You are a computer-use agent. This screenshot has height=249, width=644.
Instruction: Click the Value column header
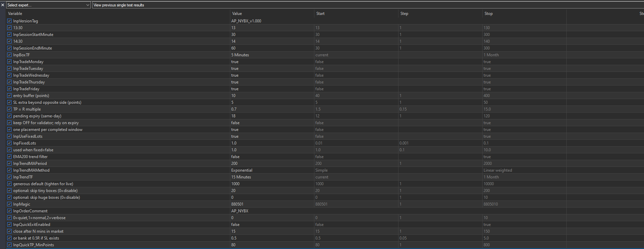[x=272, y=14]
